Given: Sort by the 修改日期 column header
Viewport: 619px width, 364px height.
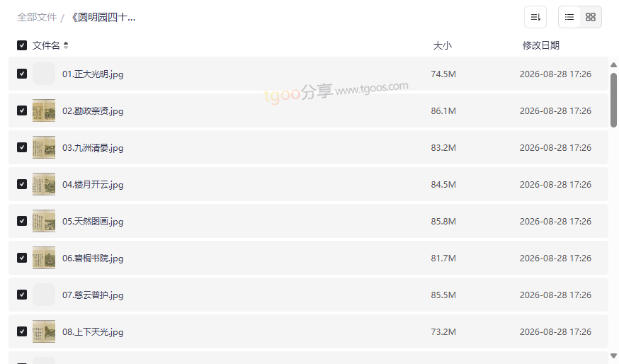Looking at the screenshot, I should [x=541, y=45].
